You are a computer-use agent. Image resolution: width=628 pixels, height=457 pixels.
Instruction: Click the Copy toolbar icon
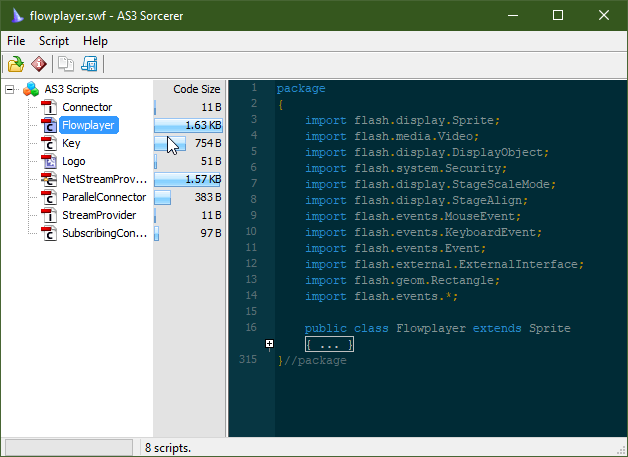pyautogui.click(x=66, y=64)
